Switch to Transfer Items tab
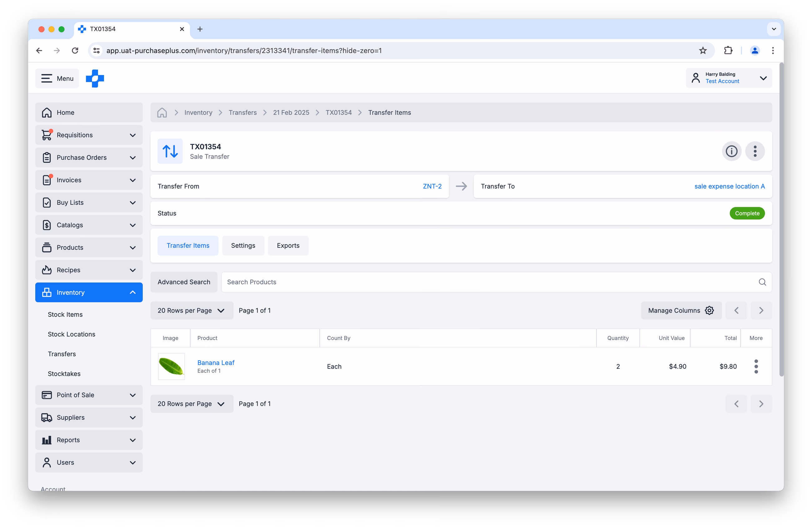Viewport: 812px width, 528px height. (188, 246)
